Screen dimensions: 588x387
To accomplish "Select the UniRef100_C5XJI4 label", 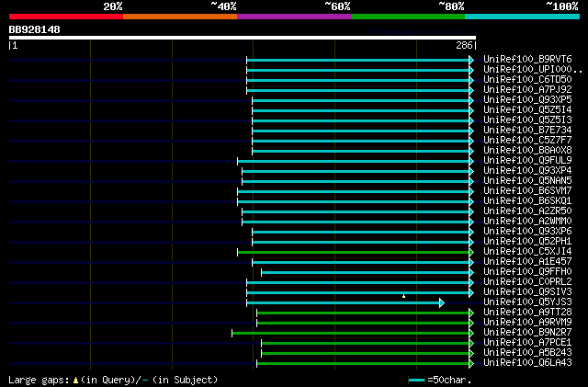I will click(x=527, y=252).
